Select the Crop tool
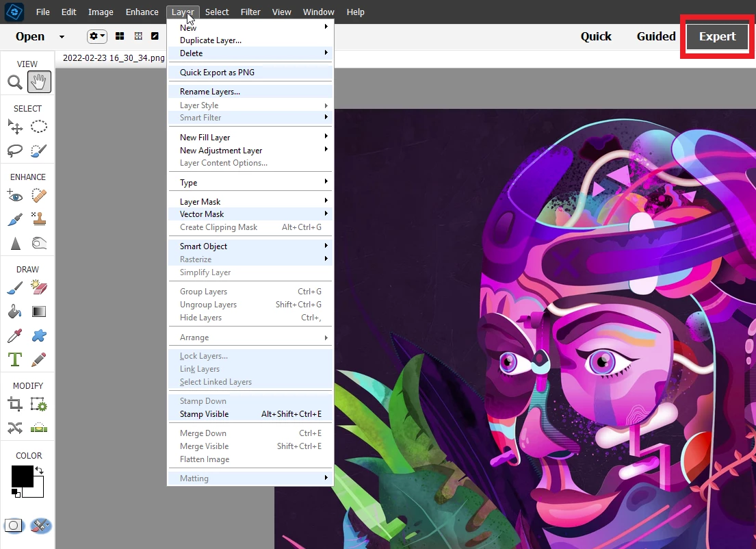The height and width of the screenshot is (549, 756). (15, 405)
